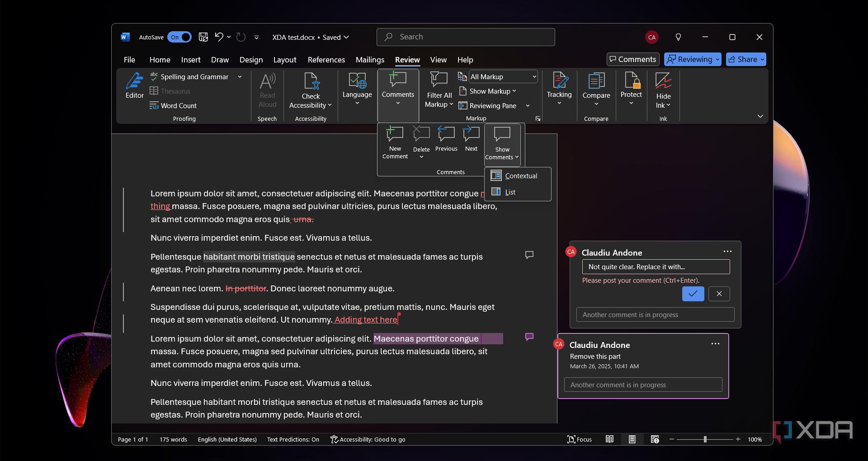Switch to Web Layout view
The image size is (868, 461).
click(655, 439)
